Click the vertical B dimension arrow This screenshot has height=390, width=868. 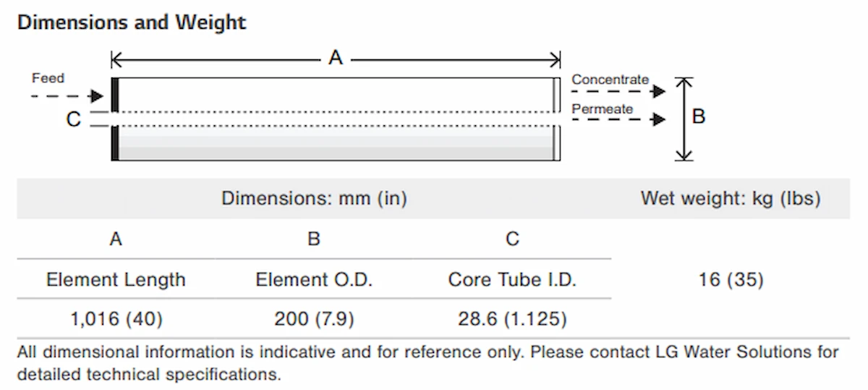point(683,119)
